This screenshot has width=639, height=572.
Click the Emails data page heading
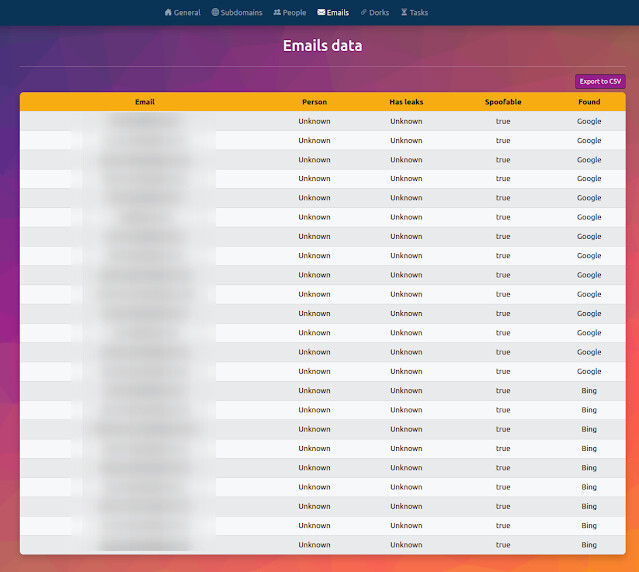coord(322,46)
